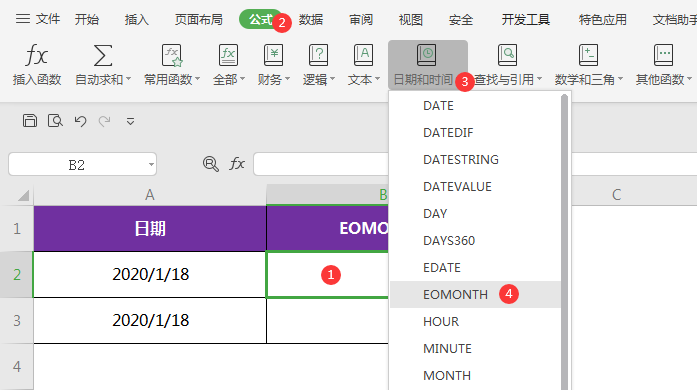The width and height of the screenshot is (697, 390).
Task: Select row 1 header
Action: coord(17,229)
